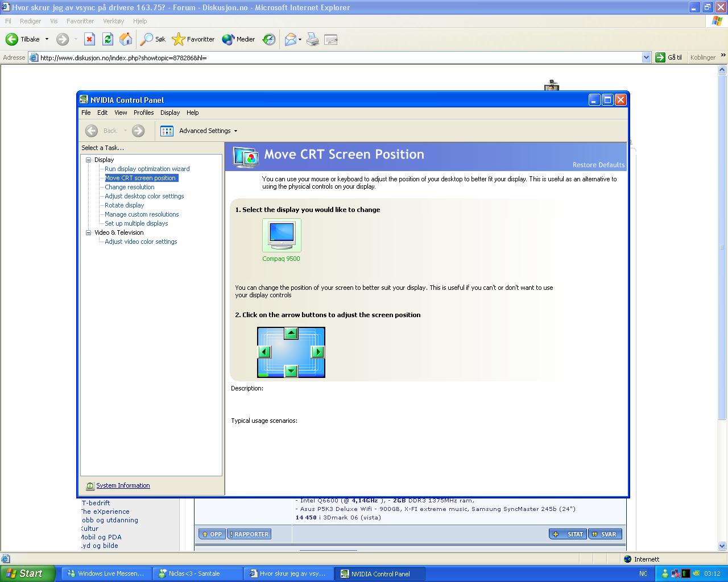Select Change resolution task
Image resolution: width=728 pixels, height=582 pixels.
tap(130, 187)
